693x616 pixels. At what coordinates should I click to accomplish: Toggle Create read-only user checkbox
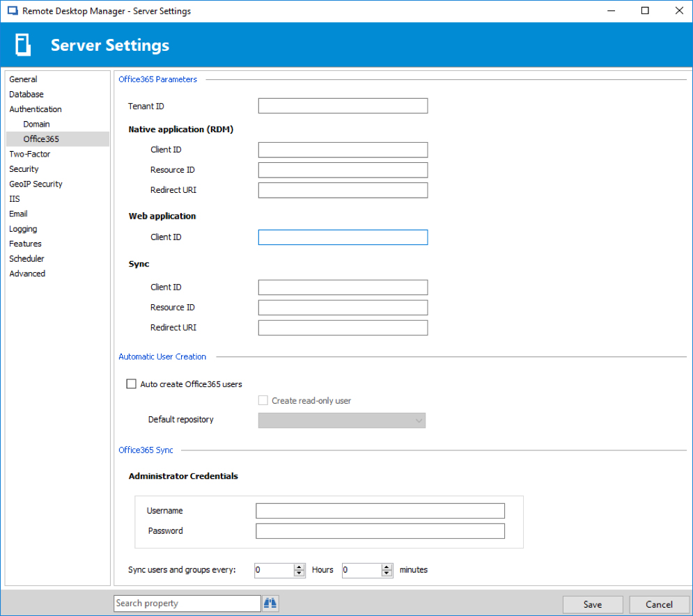[263, 400]
